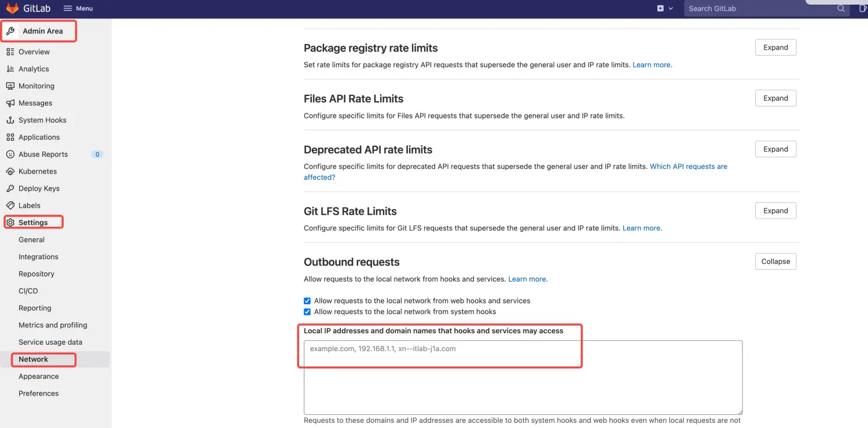
Task: Expand Package registry rate limits section
Action: [x=775, y=47]
